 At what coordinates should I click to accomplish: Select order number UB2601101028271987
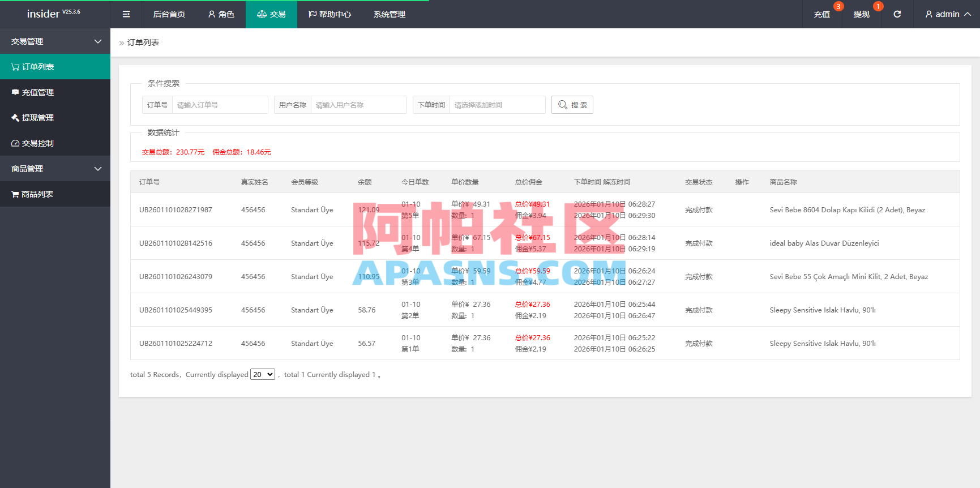176,209
